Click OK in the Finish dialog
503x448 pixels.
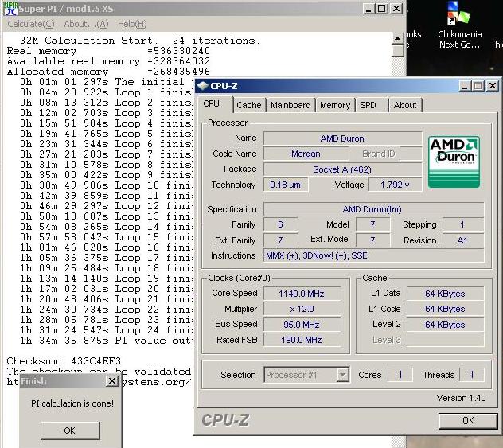(x=69, y=430)
